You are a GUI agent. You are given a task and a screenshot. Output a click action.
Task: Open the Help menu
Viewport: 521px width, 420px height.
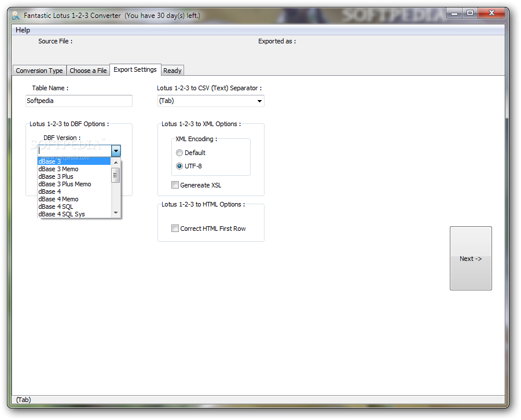tap(23, 30)
